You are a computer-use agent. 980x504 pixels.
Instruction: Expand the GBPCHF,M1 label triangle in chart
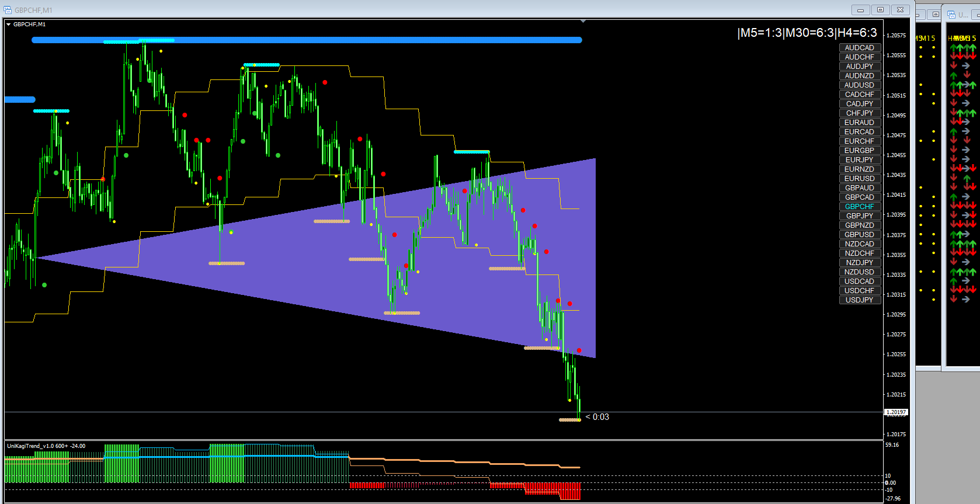pos(9,25)
